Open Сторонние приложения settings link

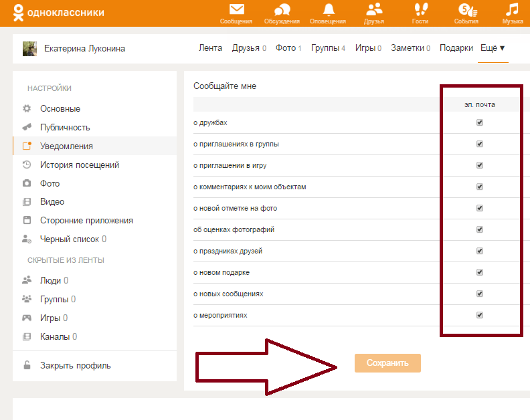click(86, 220)
